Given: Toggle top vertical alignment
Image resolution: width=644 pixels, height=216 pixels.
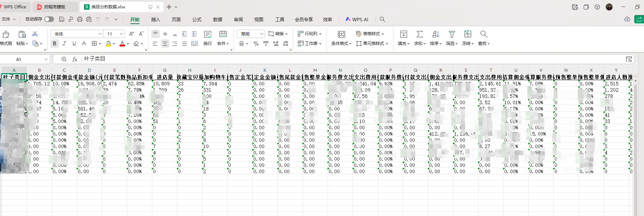Looking at the screenshot, I should click(155, 34).
